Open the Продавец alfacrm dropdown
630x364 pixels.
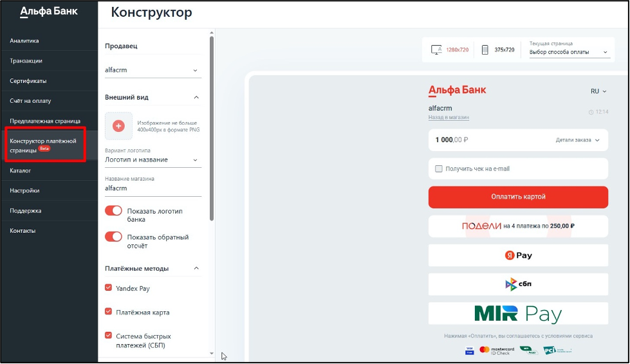(153, 70)
